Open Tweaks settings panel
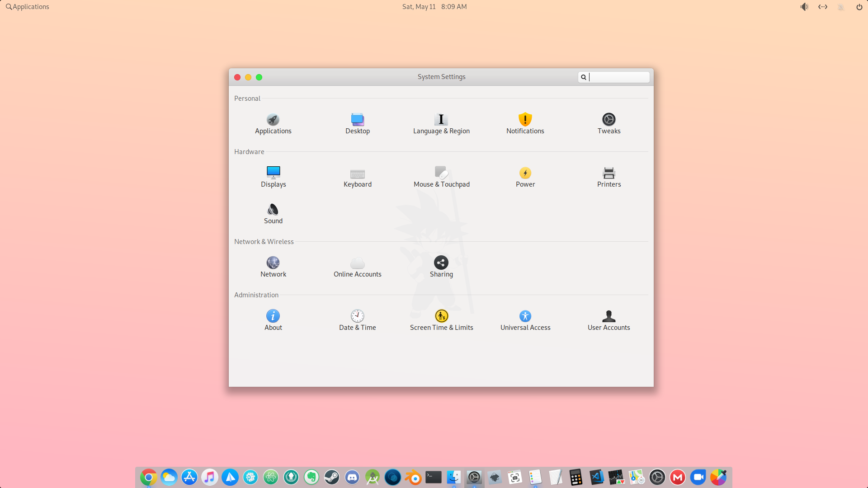Screen dimensions: 868x488 (609, 123)
